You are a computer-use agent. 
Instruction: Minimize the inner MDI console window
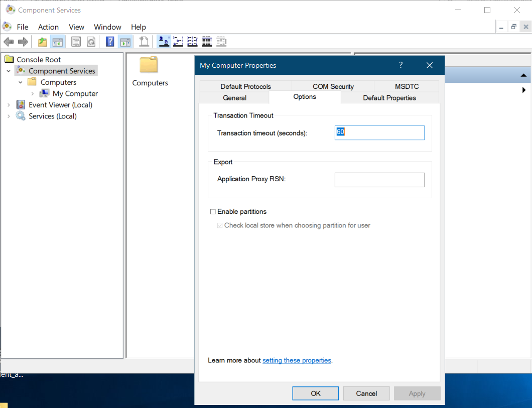[501, 27]
